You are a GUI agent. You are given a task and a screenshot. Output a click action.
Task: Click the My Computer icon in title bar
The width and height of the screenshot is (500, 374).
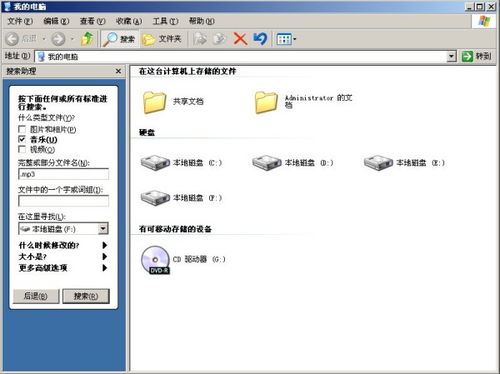(7, 6)
